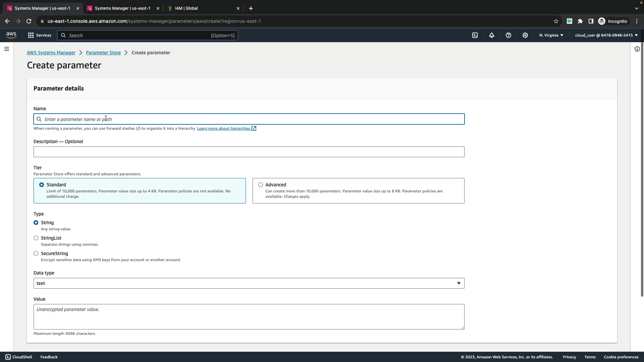Open the Services grid menu icon
The width and height of the screenshot is (644, 362).
coord(31,35)
